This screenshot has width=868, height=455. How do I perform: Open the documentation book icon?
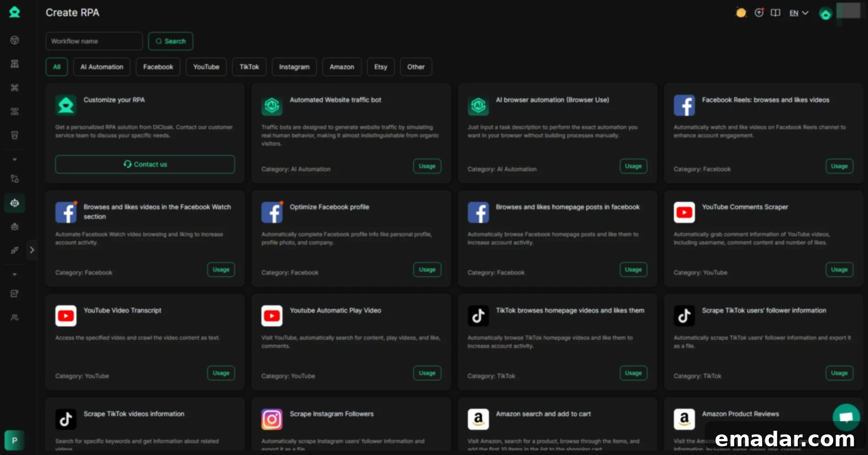pyautogui.click(x=776, y=13)
